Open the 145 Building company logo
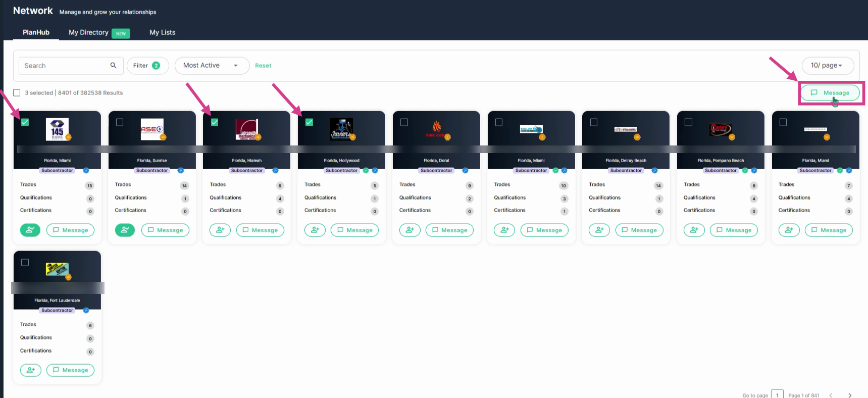 (x=58, y=129)
